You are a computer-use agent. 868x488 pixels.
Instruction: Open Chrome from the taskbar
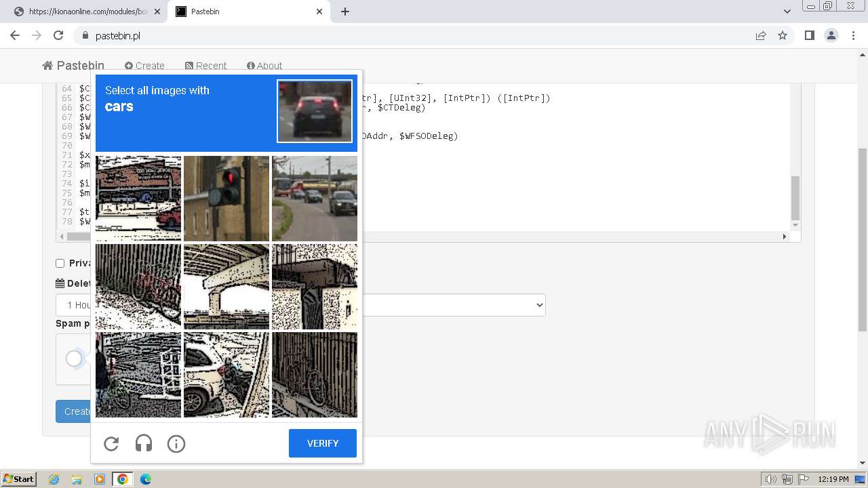click(123, 479)
